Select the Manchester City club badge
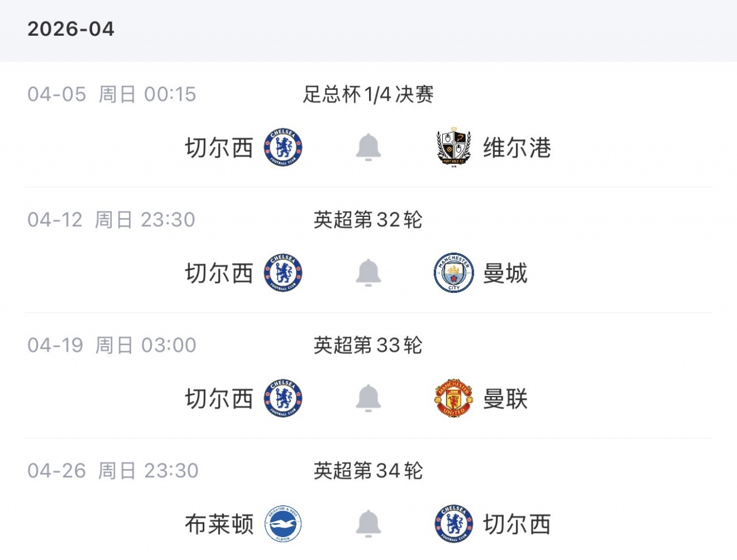The image size is (737, 560). pyautogui.click(x=454, y=273)
